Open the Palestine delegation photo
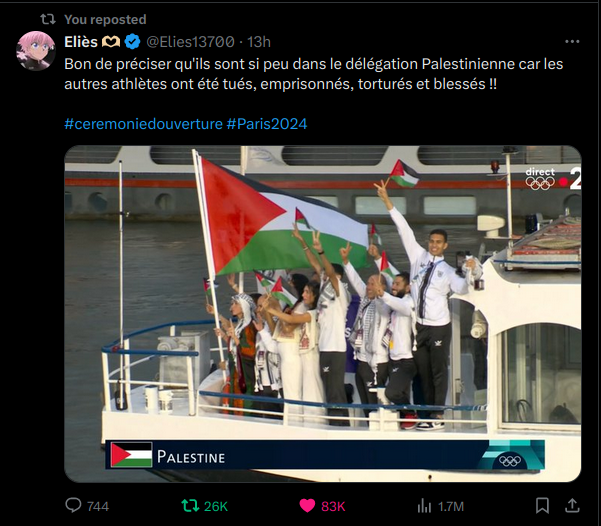Image resolution: width=601 pixels, height=526 pixels. coord(323,314)
